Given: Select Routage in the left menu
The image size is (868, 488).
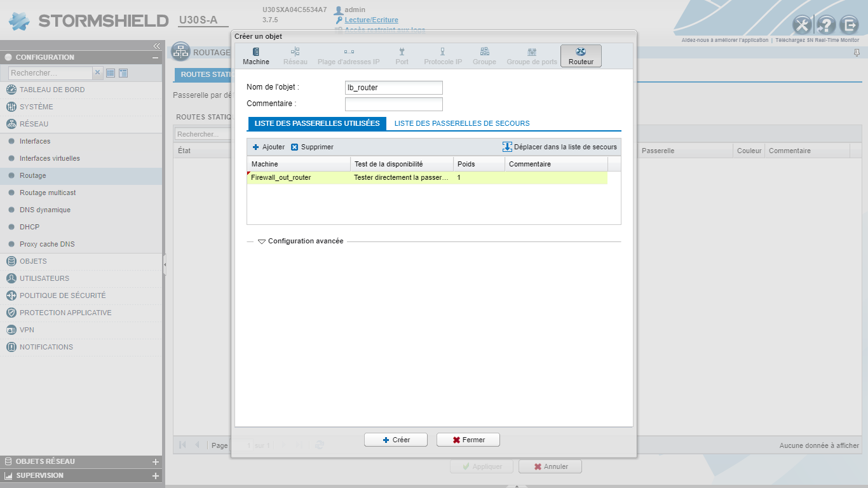Looking at the screenshot, I should pyautogui.click(x=81, y=175).
